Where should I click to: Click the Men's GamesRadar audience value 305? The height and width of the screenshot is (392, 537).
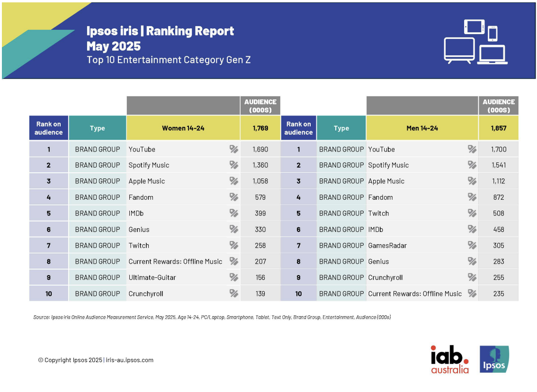pos(499,245)
